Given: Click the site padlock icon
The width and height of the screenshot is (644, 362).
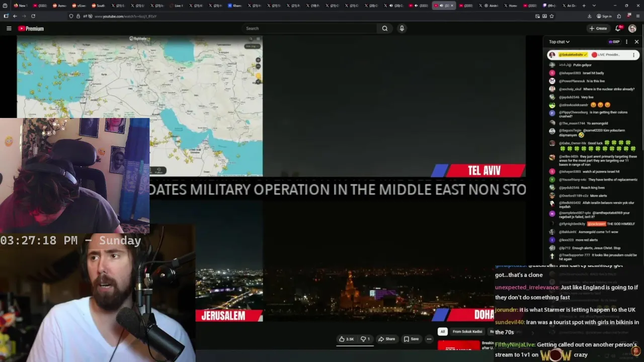Looking at the screenshot, I should tap(77, 16).
